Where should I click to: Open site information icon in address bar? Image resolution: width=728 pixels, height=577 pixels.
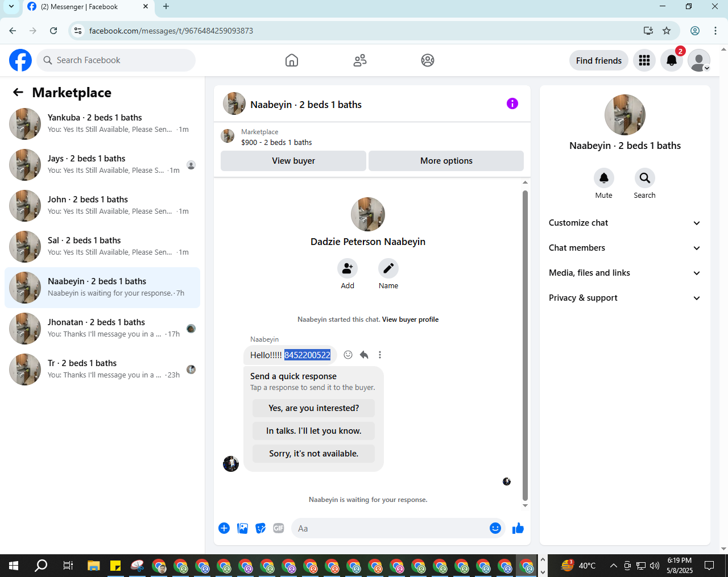pos(78,31)
